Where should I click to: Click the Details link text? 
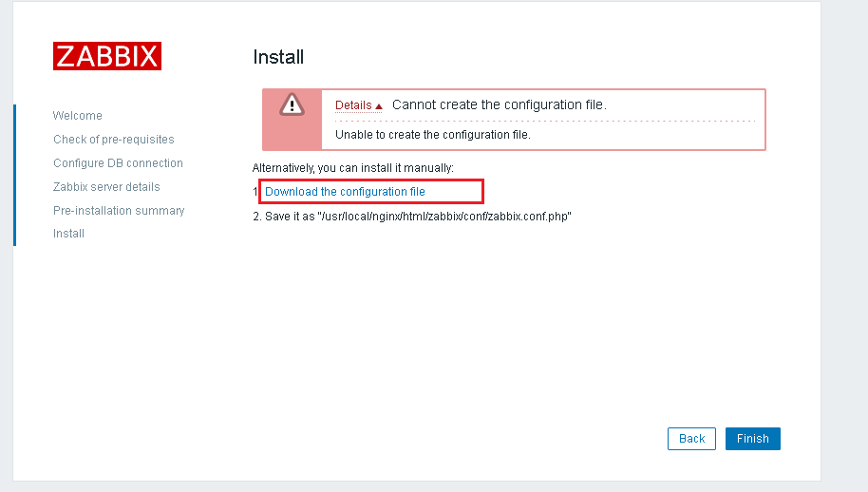[353, 105]
